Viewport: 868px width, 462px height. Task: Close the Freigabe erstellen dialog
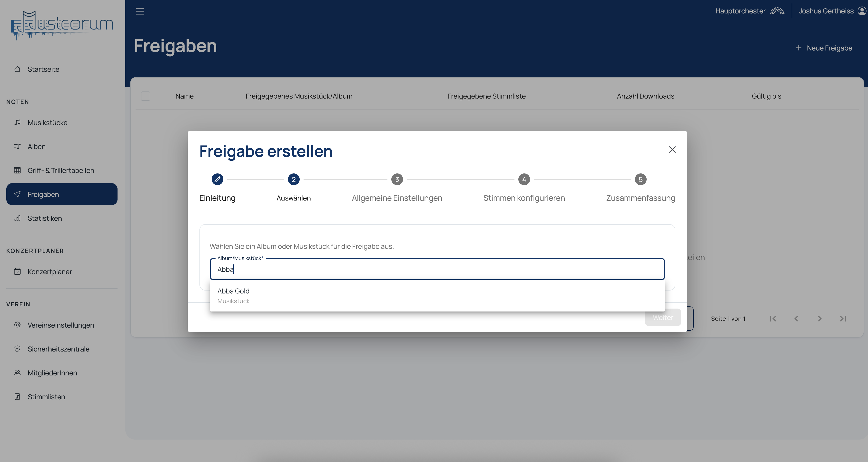tap(672, 149)
